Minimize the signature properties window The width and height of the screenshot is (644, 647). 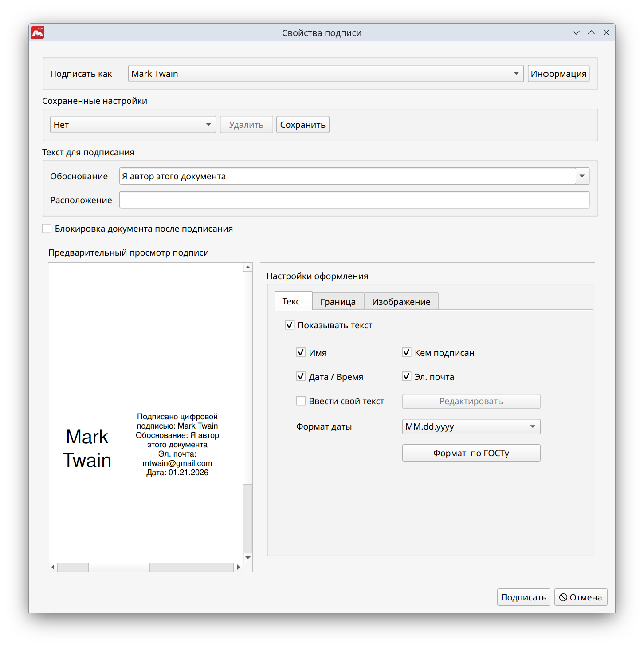pyautogui.click(x=576, y=32)
